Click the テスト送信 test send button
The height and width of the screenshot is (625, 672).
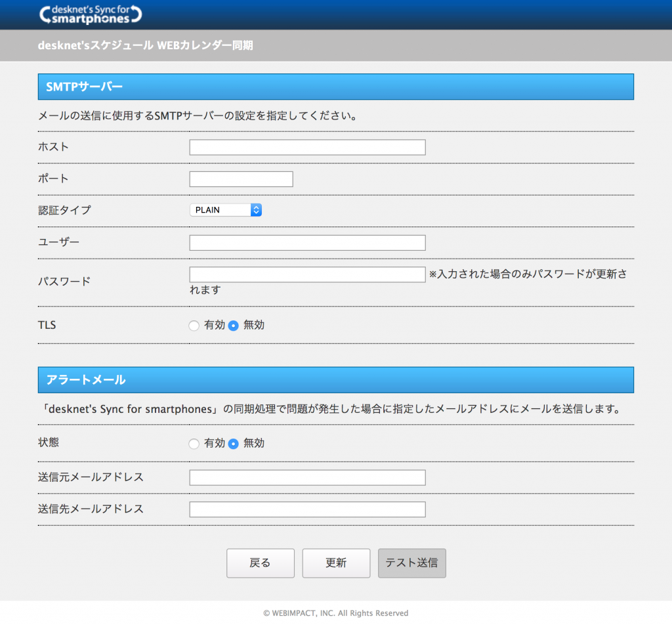[412, 563]
